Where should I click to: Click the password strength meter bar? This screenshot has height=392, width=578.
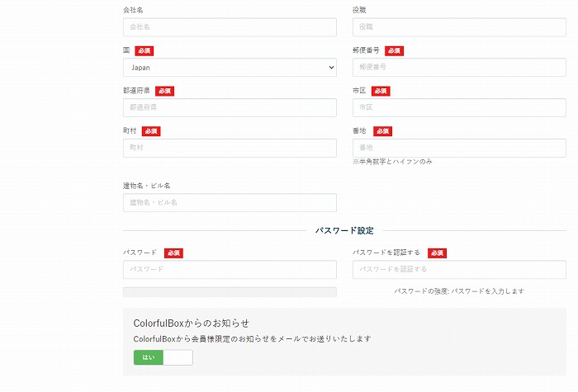(230, 291)
